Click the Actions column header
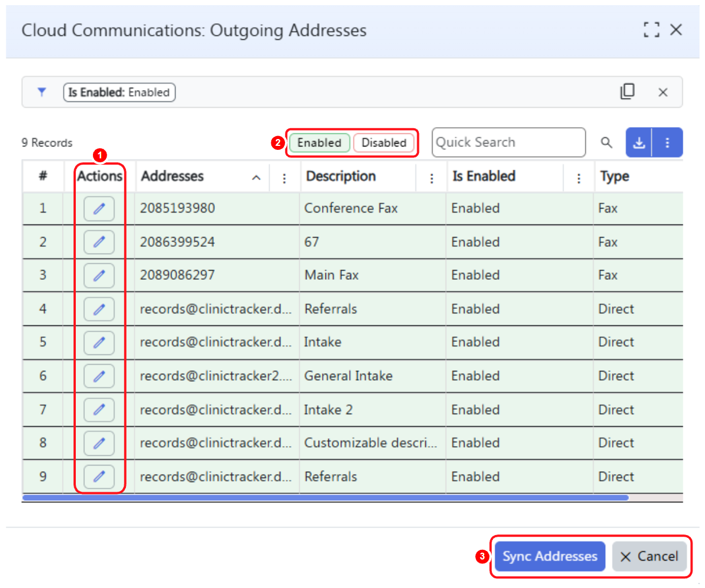 (x=100, y=176)
